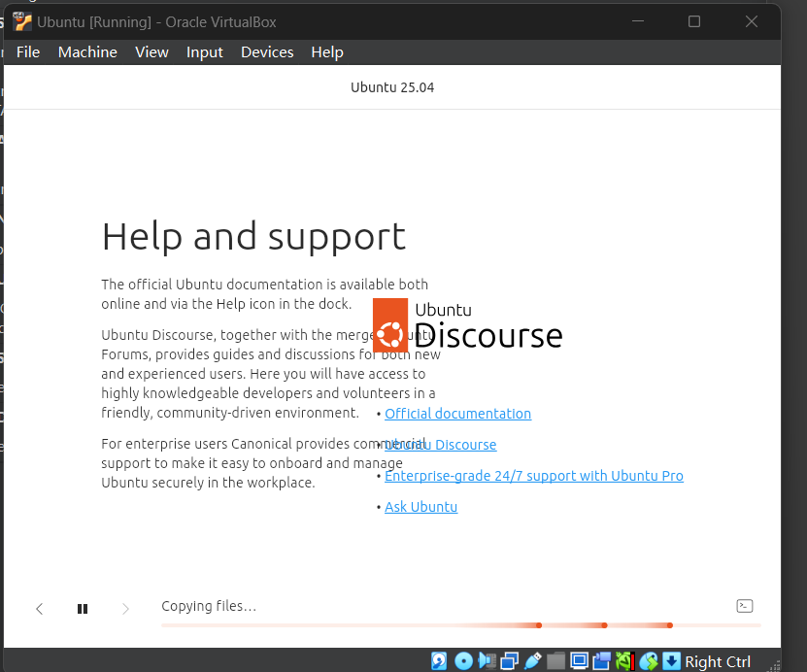This screenshot has width=807, height=672.
Task: Click the green CPU execution status icon
Action: coord(624,660)
